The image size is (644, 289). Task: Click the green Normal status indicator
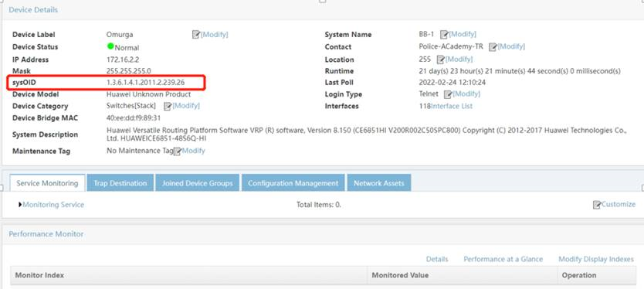[x=110, y=46]
